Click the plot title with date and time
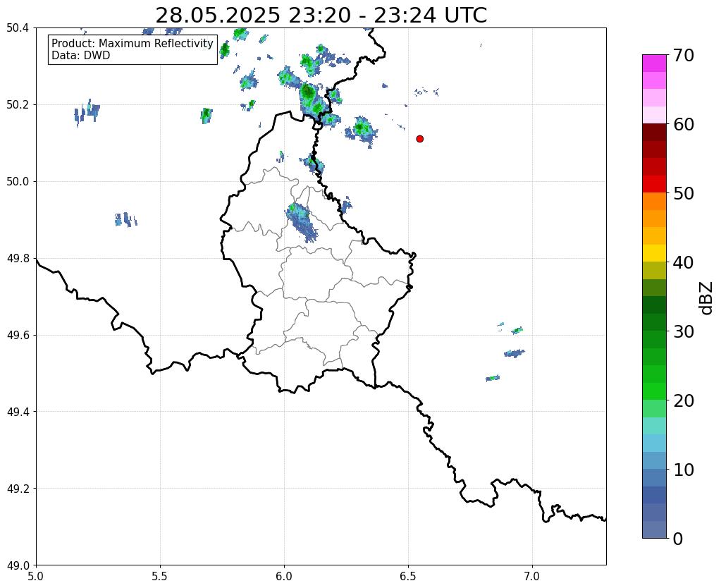The width and height of the screenshot is (721, 588). pyautogui.click(x=321, y=16)
